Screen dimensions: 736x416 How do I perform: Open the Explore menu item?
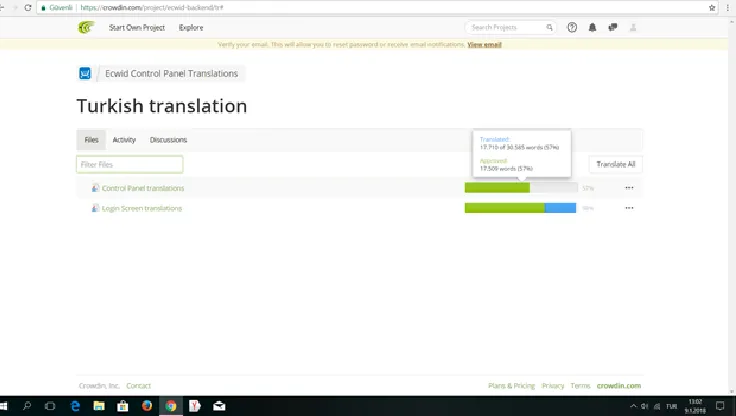pyautogui.click(x=191, y=28)
